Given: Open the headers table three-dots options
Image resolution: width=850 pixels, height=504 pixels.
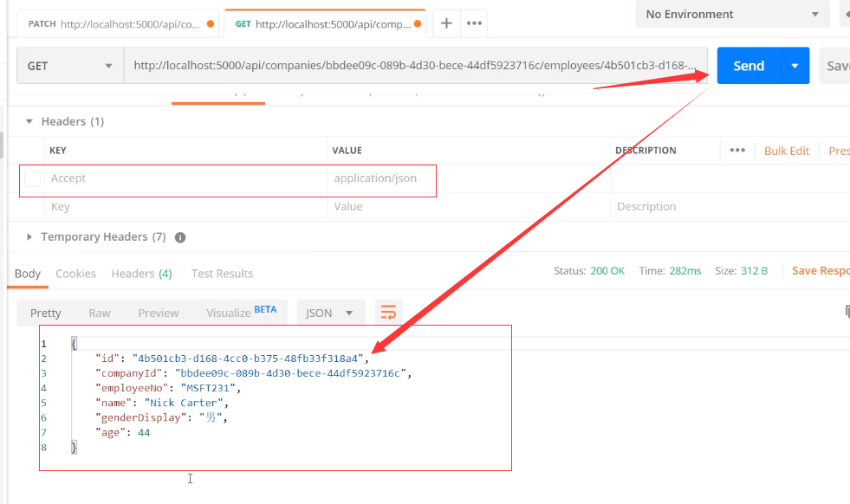Looking at the screenshot, I should pos(737,151).
